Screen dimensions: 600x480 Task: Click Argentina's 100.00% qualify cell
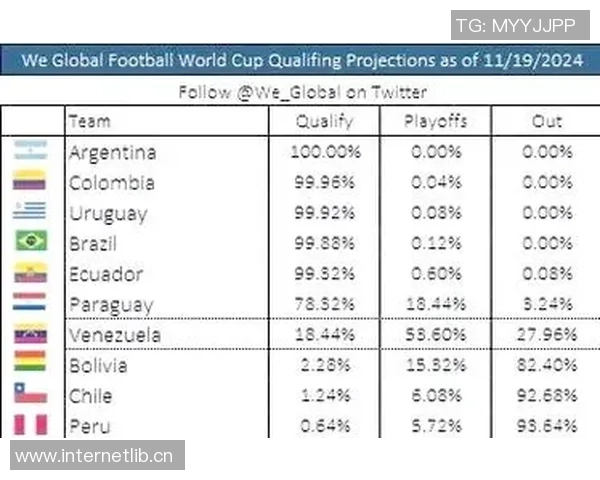pos(324,153)
